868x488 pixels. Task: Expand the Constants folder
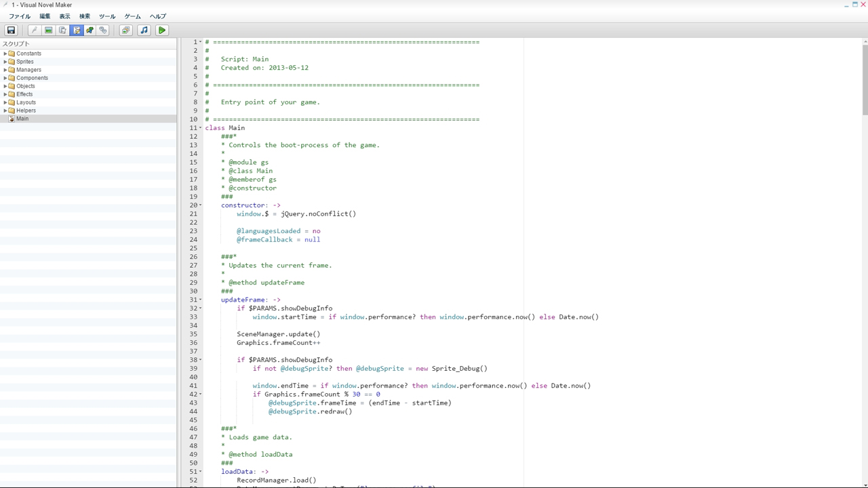[5, 54]
